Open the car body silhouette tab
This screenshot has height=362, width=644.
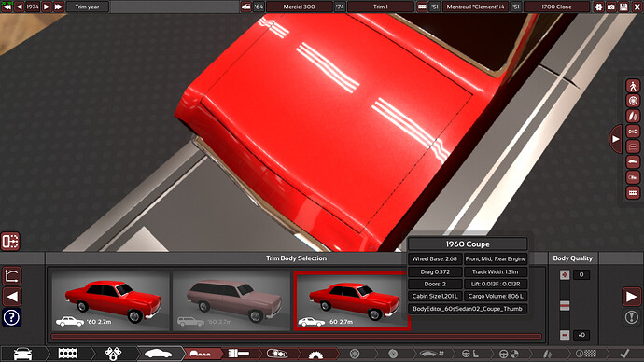[158, 354]
